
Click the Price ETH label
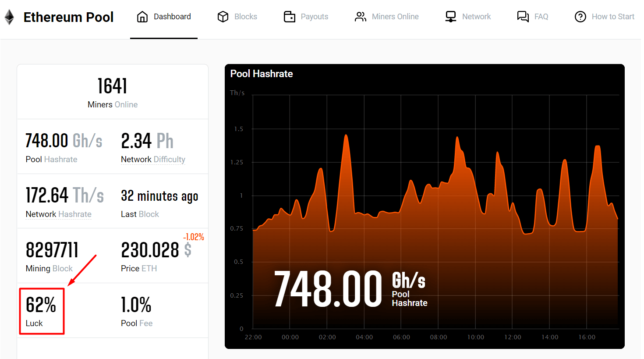point(139,268)
